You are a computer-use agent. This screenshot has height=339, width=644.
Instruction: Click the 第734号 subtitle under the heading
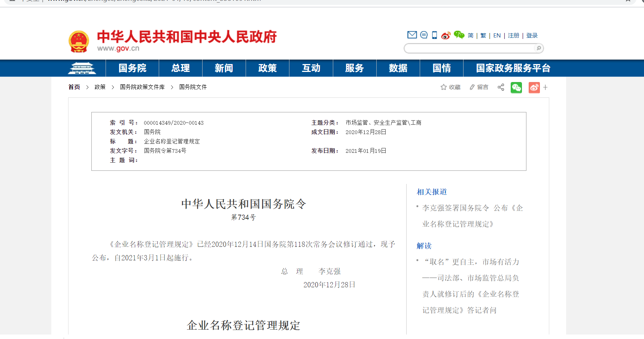pyautogui.click(x=243, y=217)
